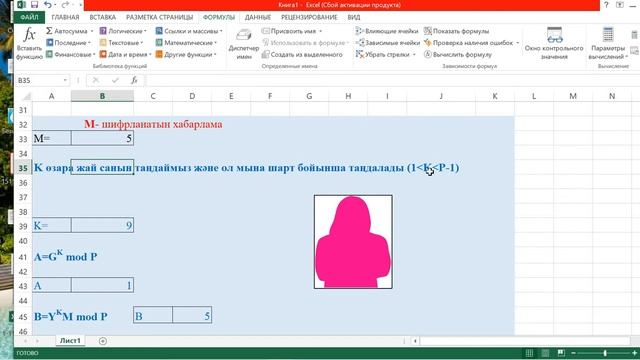Switch to Page Break Preview in status bar
The height and width of the screenshot is (360, 640).
tap(561, 353)
